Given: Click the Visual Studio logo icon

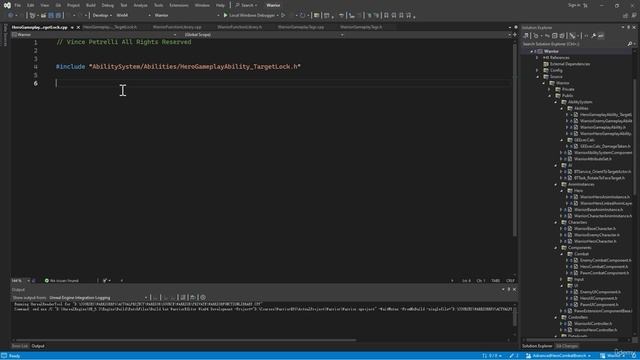Looking at the screenshot, I should [7, 5].
